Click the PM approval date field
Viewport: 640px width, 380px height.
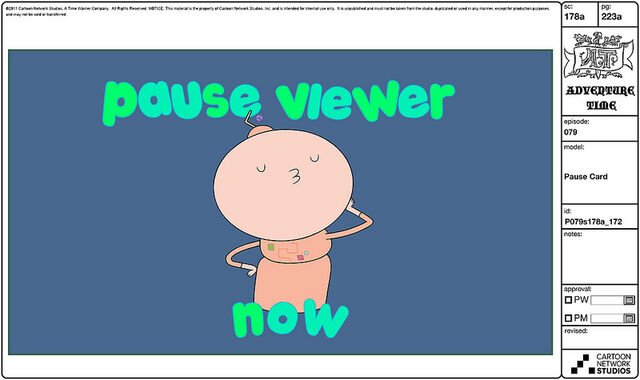[607, 318]
